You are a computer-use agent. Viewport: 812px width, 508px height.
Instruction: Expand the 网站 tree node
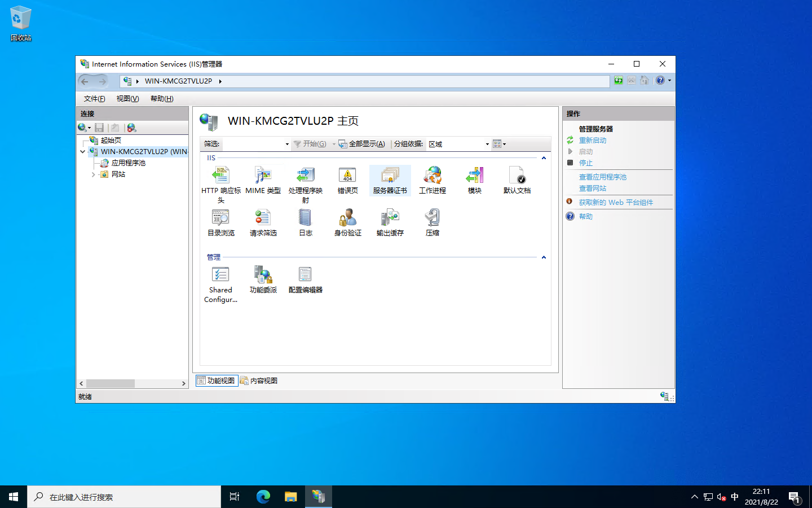click(x=94, y=174)
